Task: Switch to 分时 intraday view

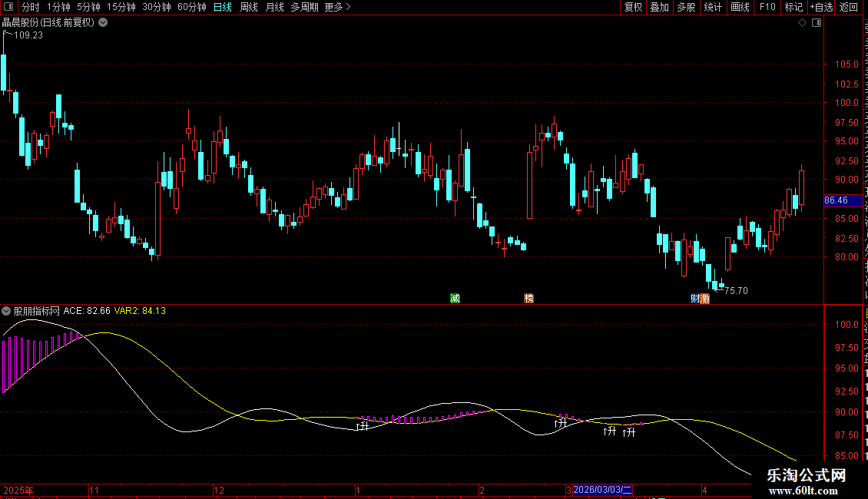Action: 31,7
